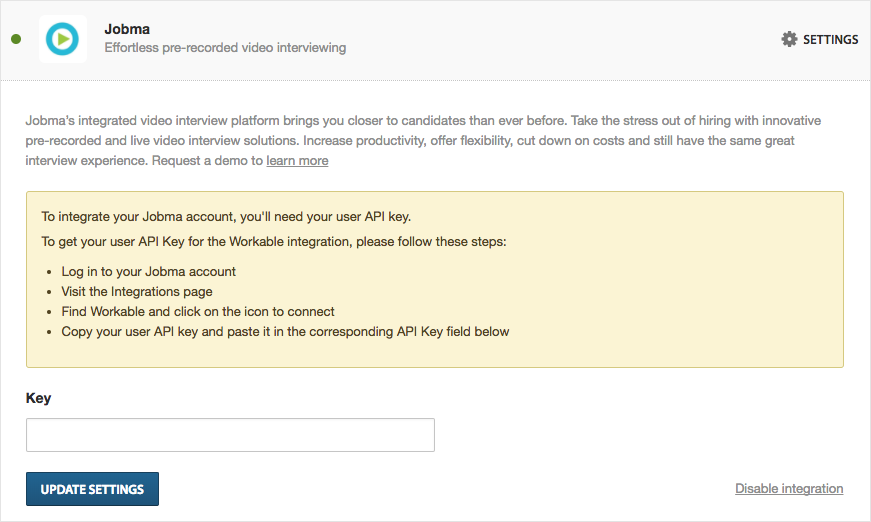Viewport: 871px width, 522px height.
Task: Click the Jobma description paragraph text
Action: pyautogui.click(x=423, y=140)
